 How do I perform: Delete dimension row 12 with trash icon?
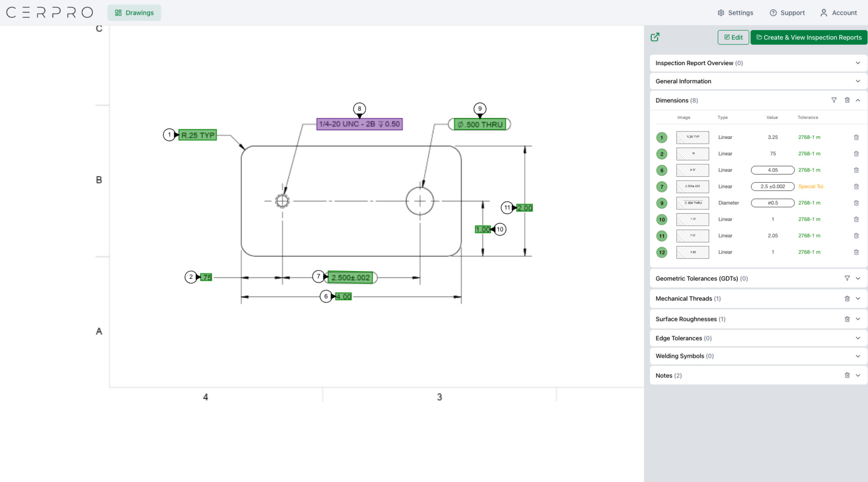[856, 252]
